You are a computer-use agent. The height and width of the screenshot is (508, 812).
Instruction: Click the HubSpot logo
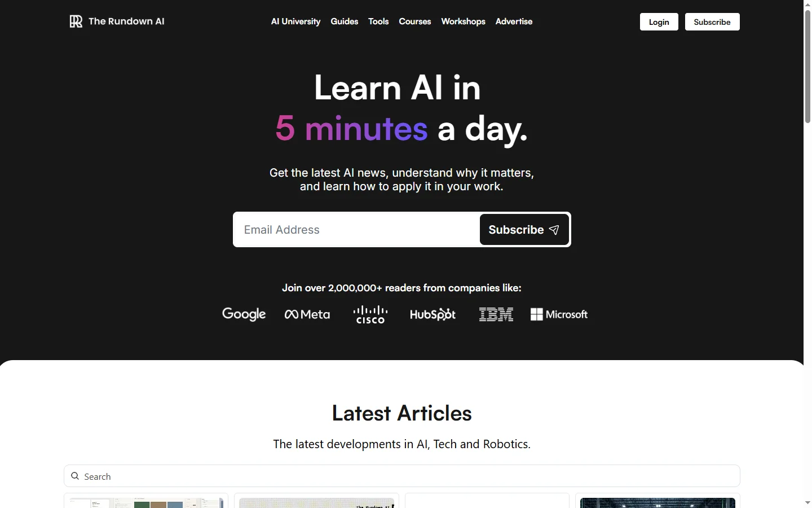point(433,314)
